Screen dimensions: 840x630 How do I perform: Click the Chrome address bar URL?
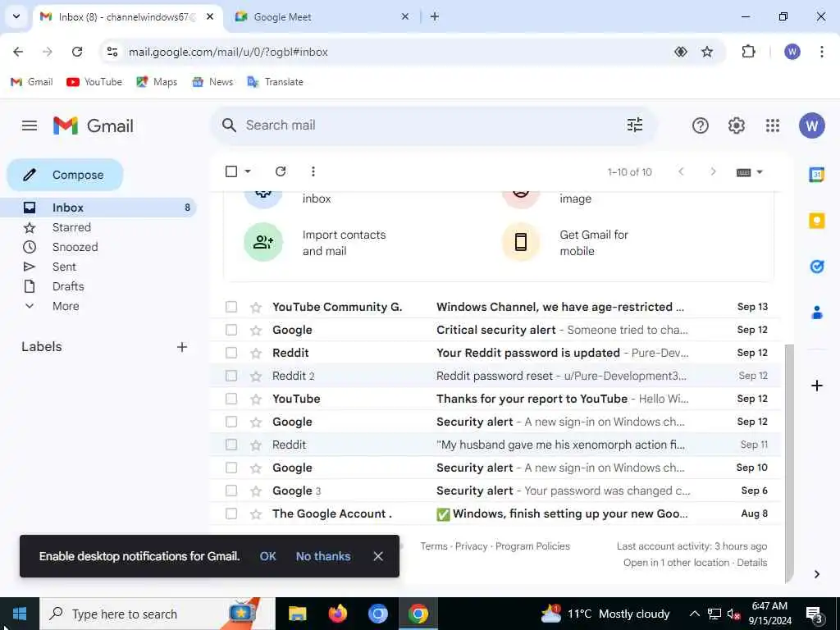pyautogui.click(x=228, y=52)
